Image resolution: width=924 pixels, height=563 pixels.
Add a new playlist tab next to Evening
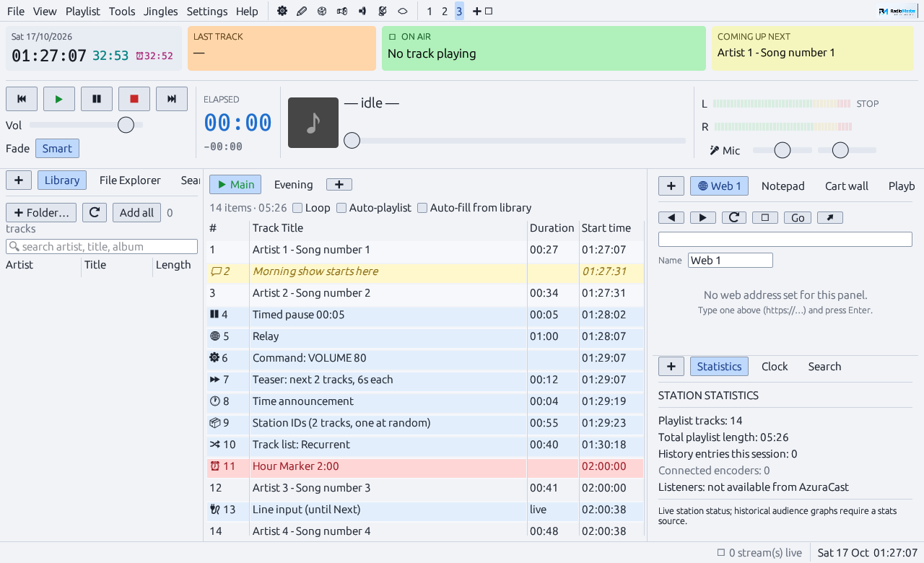[339, 185]
